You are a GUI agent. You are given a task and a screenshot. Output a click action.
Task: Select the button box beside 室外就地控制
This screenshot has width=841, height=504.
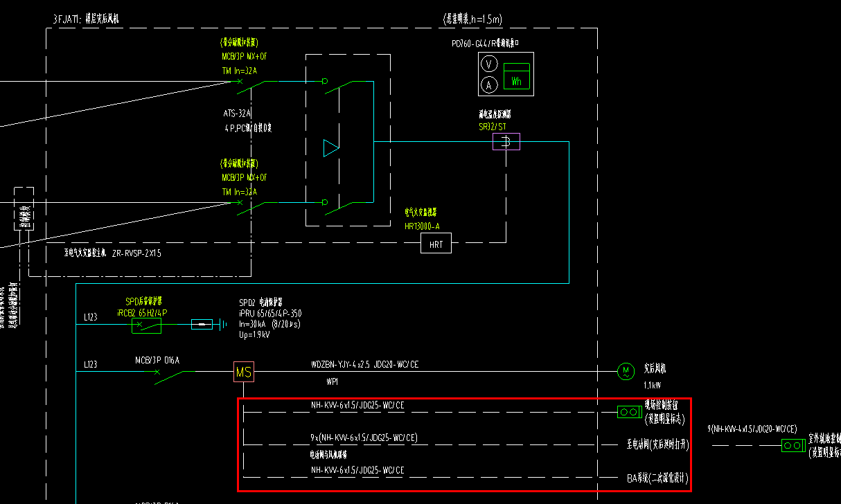tap(793, 446)
